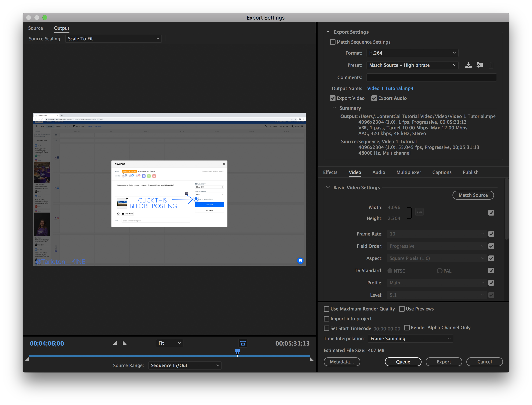Select the NTSC radio button
The height and width of the screenshot is (405, 532).
click(390, 271)
